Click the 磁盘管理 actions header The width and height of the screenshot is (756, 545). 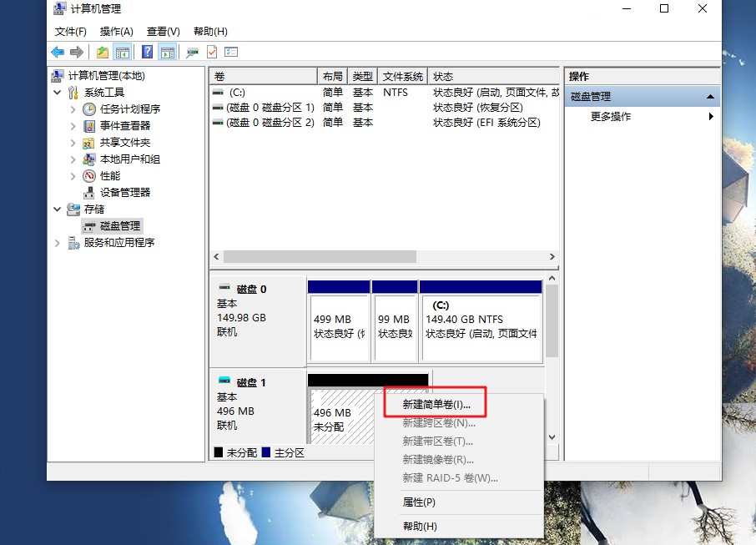(643, 97)
